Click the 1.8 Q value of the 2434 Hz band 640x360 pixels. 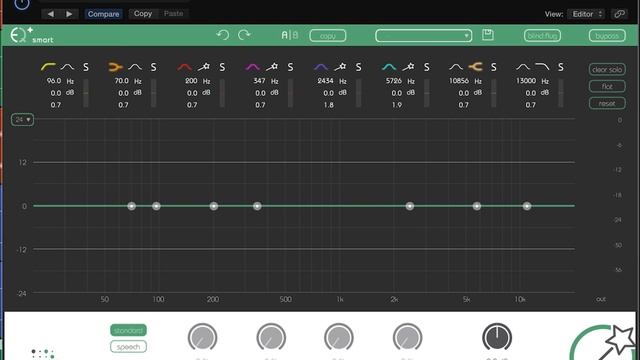(329, 105)
